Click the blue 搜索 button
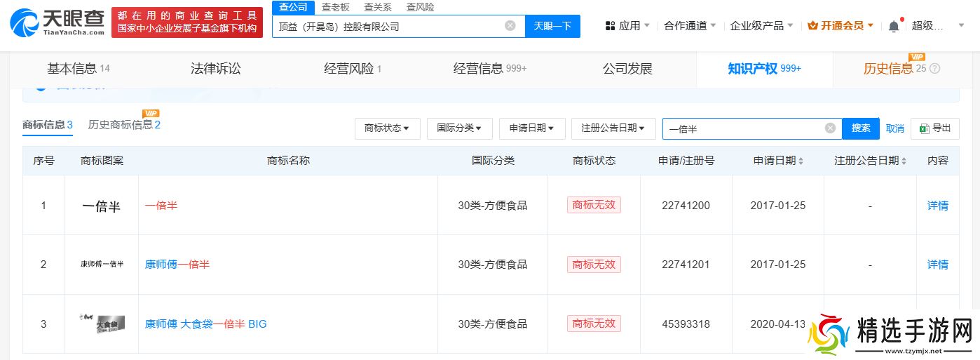 tap(861, 128)
